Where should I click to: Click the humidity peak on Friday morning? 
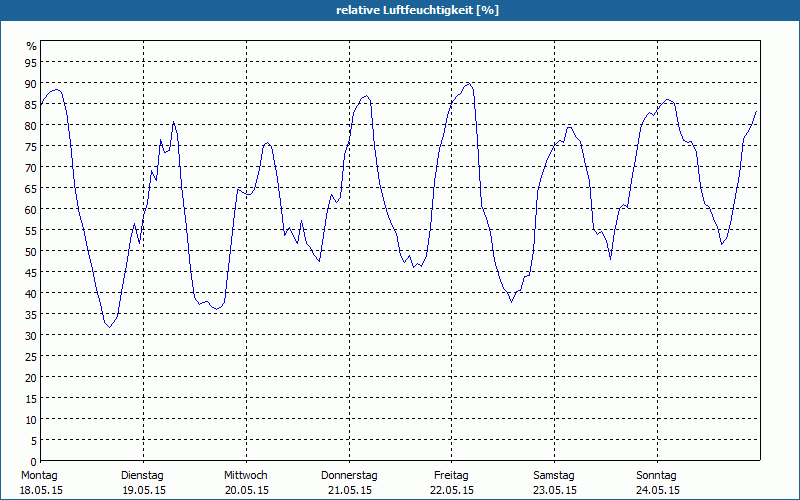click(x=468, y=83)
